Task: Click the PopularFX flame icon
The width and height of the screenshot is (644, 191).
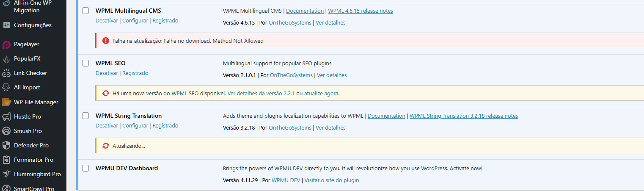Action: click(x=6, y=59)
